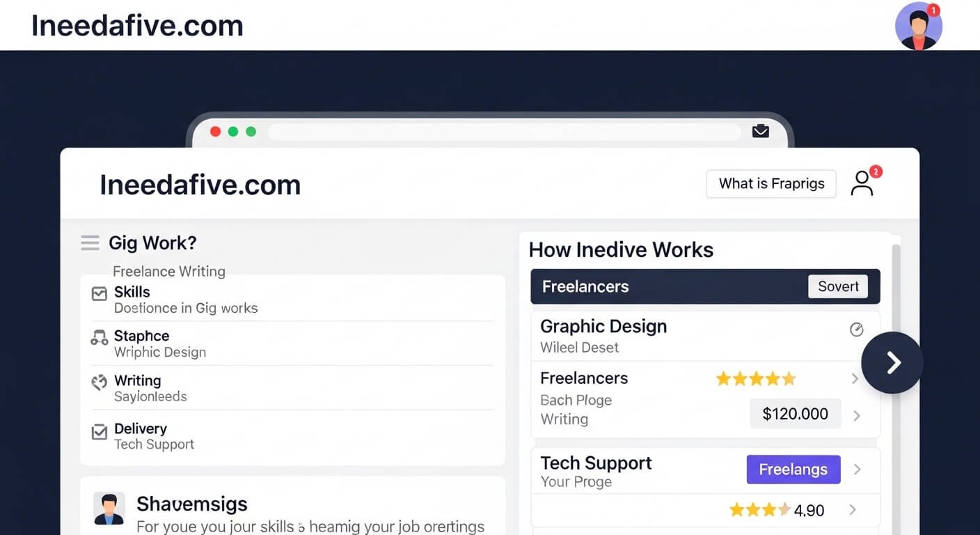Click the top-right user avatar with notification
This screenshot has width=980, height=535.
tap(918, 26)
